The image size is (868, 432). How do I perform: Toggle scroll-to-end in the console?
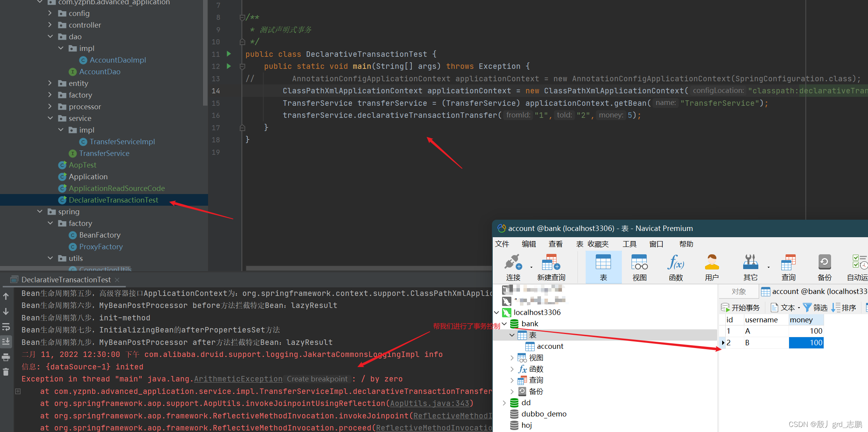[6, 342]
